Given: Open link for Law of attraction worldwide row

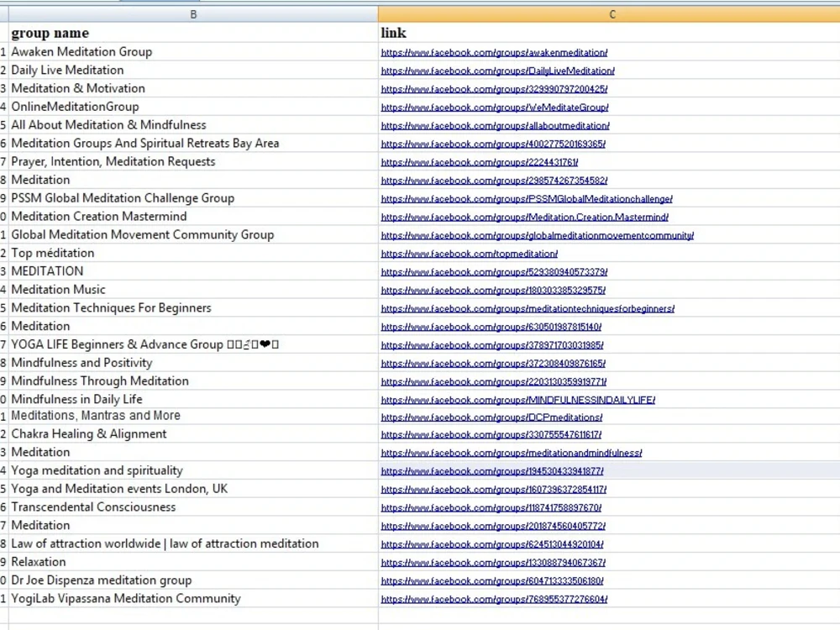Looking at the screenshot, I should (492, 544).
